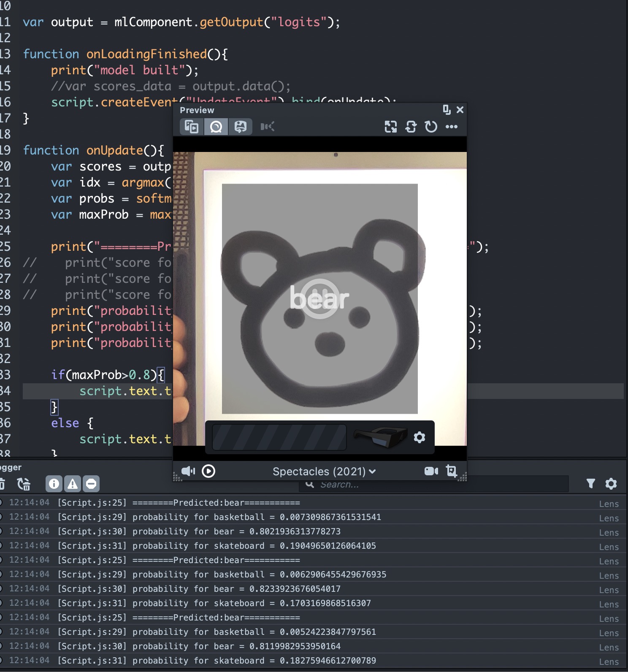Toggle warning messages filter in Logger
Image resolution: width=628 pixels, height=672 pixels.
[x=73, y=484]
